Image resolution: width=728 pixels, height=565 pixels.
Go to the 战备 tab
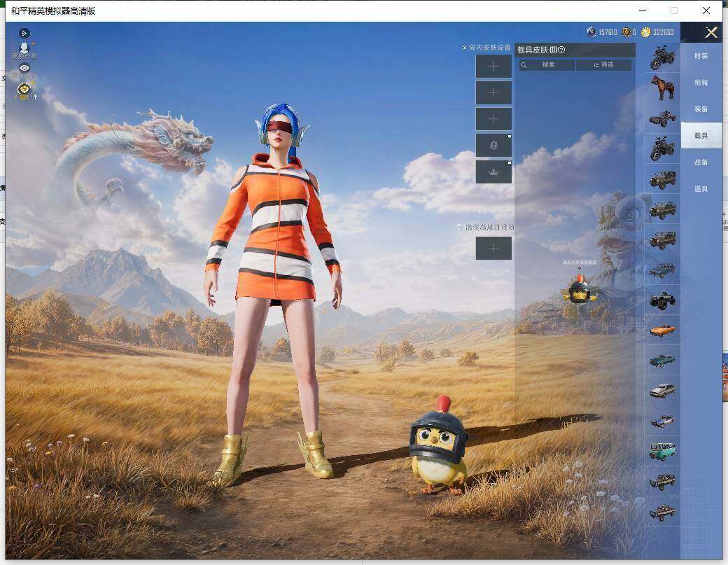(x=701, y=162)
